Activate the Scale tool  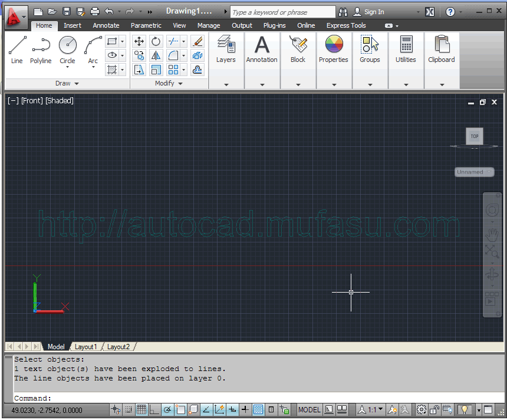[x=156, y=70]
